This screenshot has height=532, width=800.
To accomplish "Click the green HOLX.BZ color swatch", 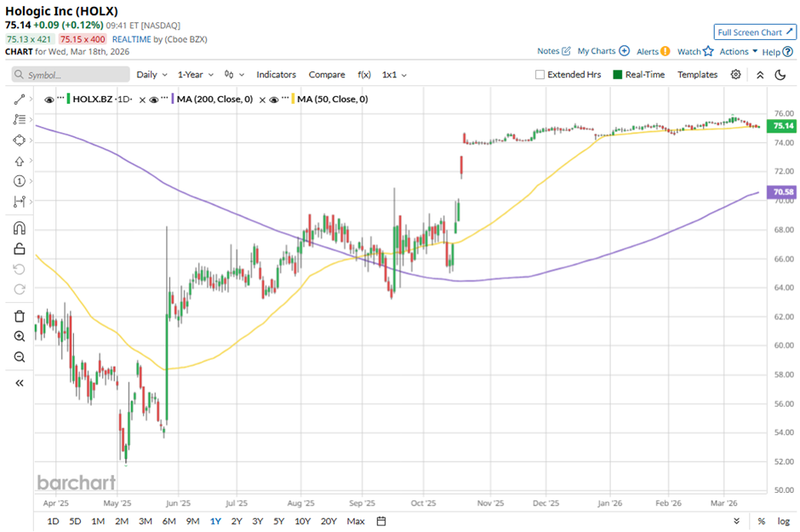I will tap(68, 99).
